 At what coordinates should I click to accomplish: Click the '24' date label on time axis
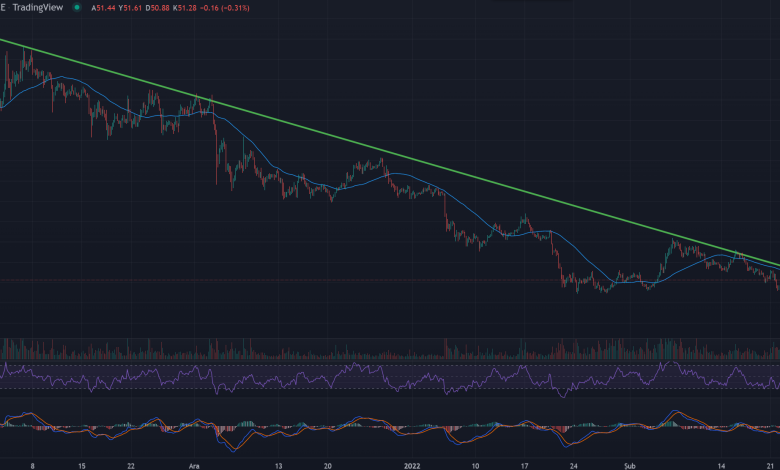pyautogui.click(x=572, y=464)
